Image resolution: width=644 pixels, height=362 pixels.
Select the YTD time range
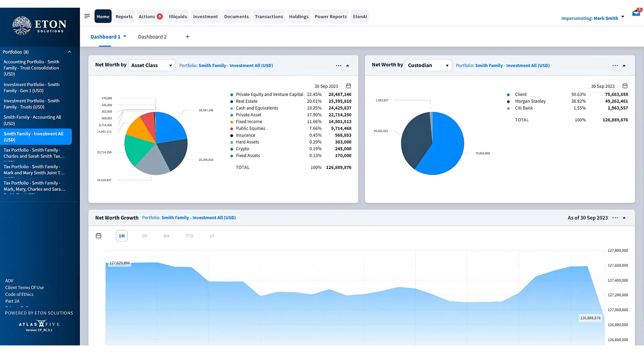(x=190, y=236)
